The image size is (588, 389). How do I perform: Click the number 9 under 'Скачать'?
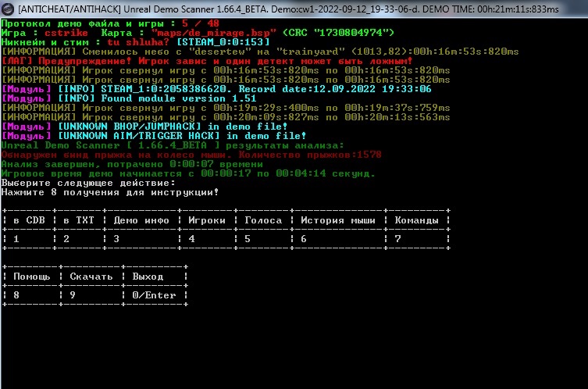pyautogui.click(x=73, y=295)
